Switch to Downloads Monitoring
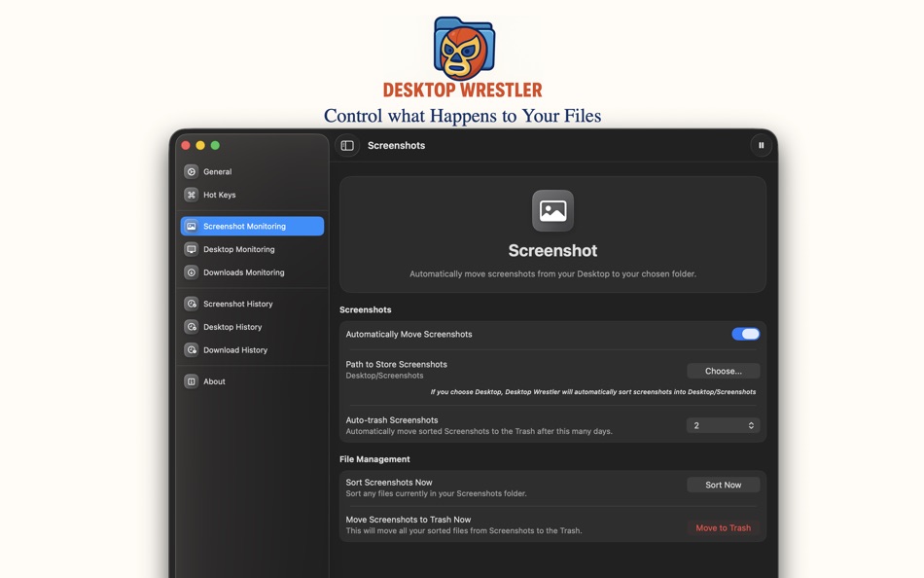Screen dimensions: 924x578 pyautogui.click(x=252, y=272)
